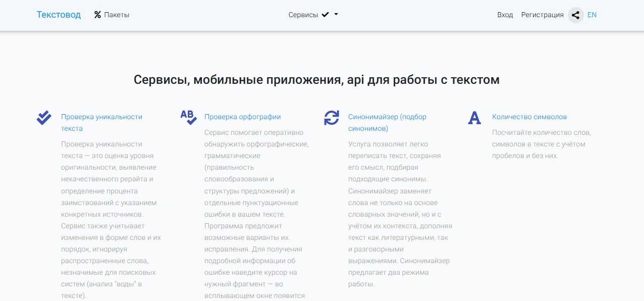The width and height of the screenshot is (644, 301).
Task: Expand the Сервисы dropdown arrow
Action: click(336, 15)
